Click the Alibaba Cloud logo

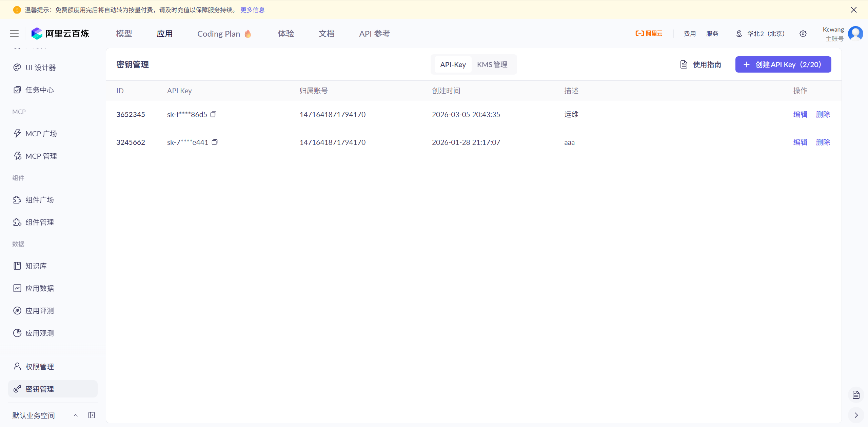point(649,34)
